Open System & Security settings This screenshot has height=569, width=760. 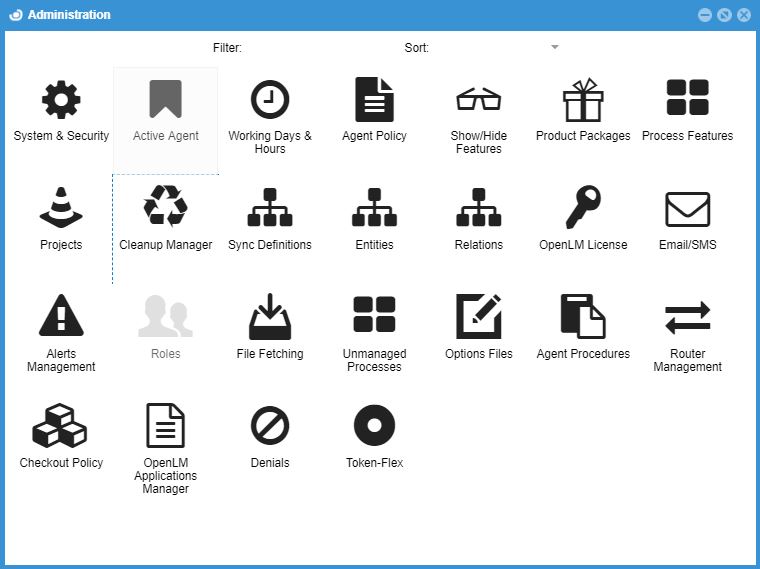61,101
